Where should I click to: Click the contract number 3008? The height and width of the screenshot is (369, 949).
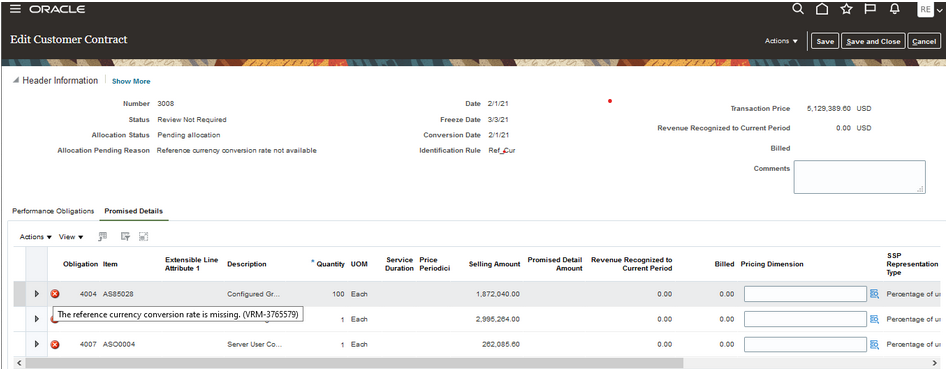tap(165, 104)
